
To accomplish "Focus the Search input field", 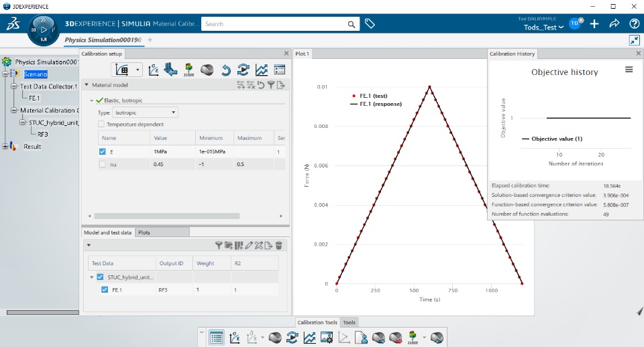I will click(x=274, y=24).
